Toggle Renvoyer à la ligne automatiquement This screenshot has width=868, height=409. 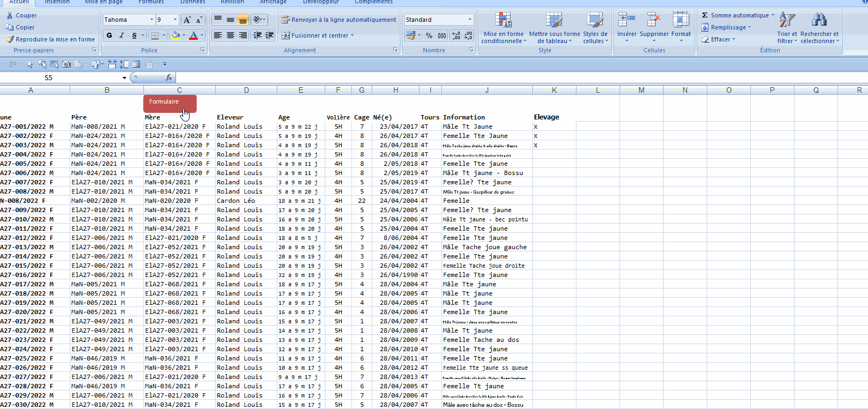(338, 20)
